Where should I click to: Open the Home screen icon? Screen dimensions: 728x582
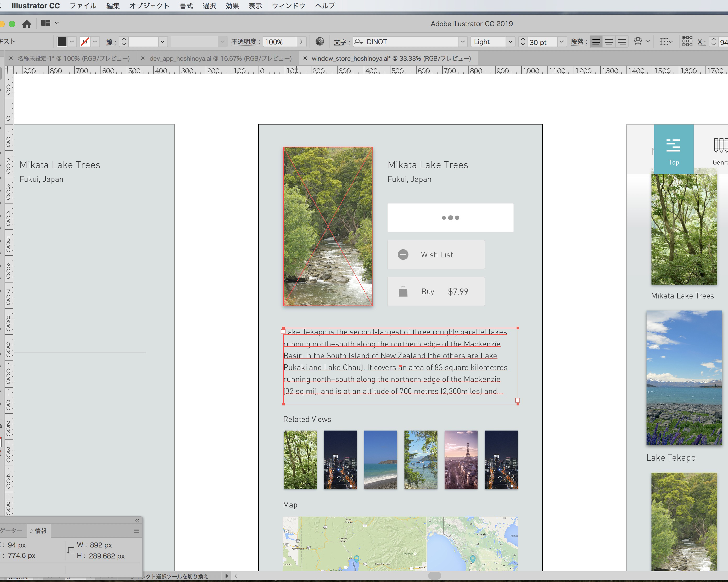(27, 24)
